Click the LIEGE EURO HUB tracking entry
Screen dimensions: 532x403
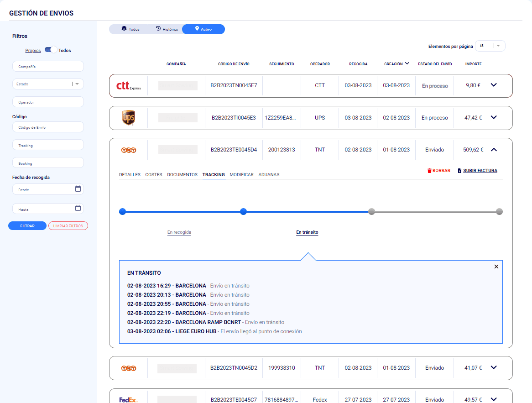(x=214, y=331)
